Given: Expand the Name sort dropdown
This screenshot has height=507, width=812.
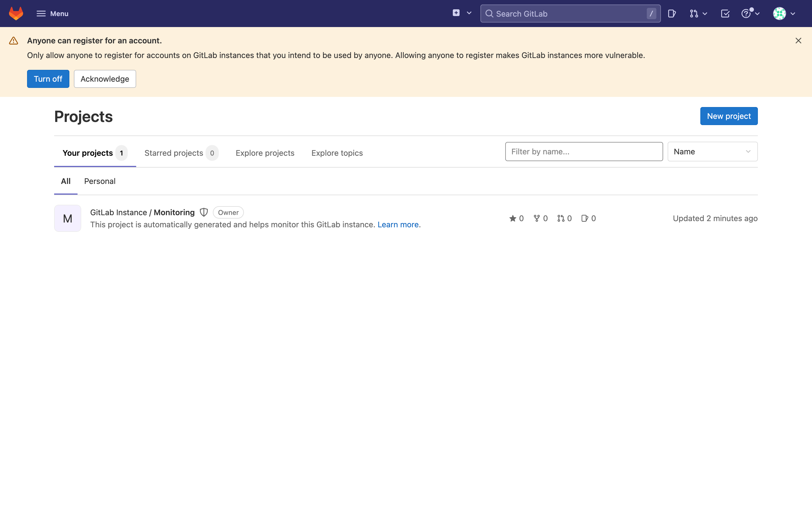Looking at the screenshot, I should (x=712, y=152).
